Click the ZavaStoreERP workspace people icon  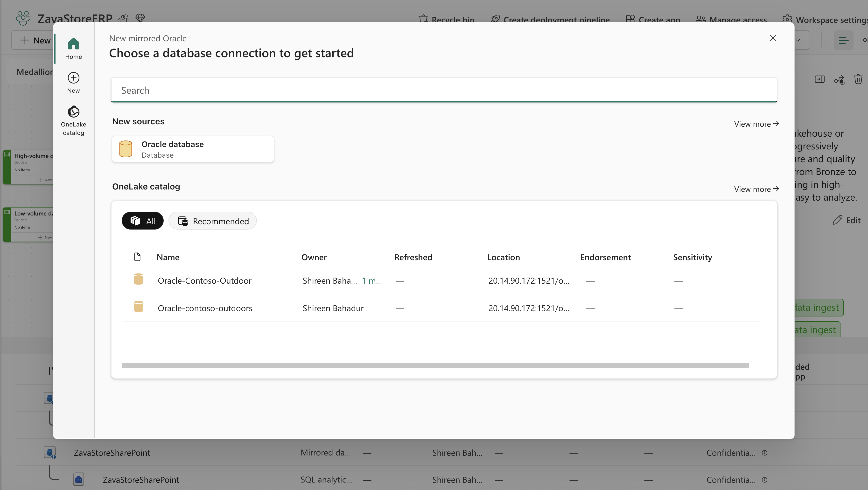pyautogui.click(x=23, y=18)
